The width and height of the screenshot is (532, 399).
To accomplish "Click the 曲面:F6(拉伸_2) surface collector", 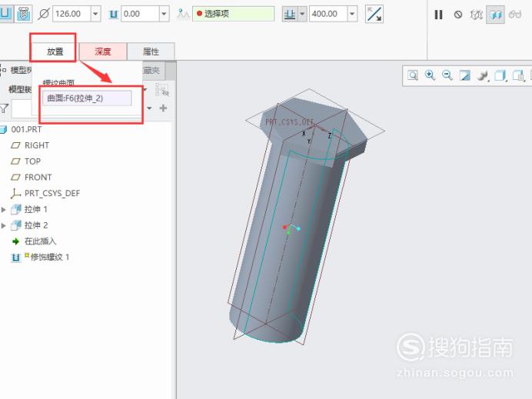I will tap(87, 98).
